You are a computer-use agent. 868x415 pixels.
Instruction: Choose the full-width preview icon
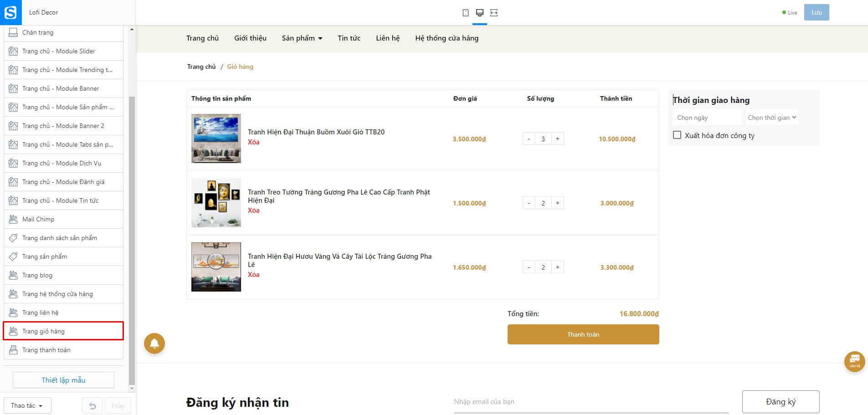494,13
